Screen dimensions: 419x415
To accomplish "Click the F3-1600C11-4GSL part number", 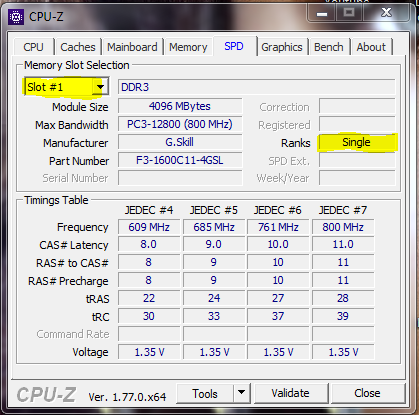I will coord(180,160).
